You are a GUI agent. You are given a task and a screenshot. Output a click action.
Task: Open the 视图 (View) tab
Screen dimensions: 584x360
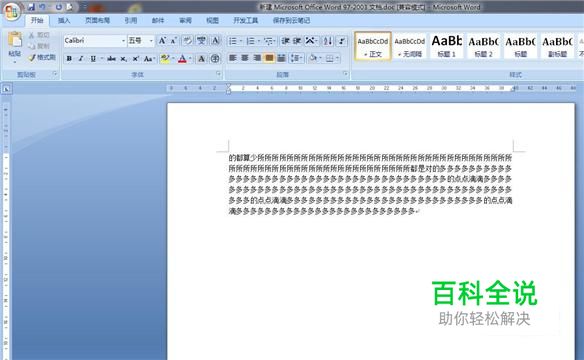213,20
